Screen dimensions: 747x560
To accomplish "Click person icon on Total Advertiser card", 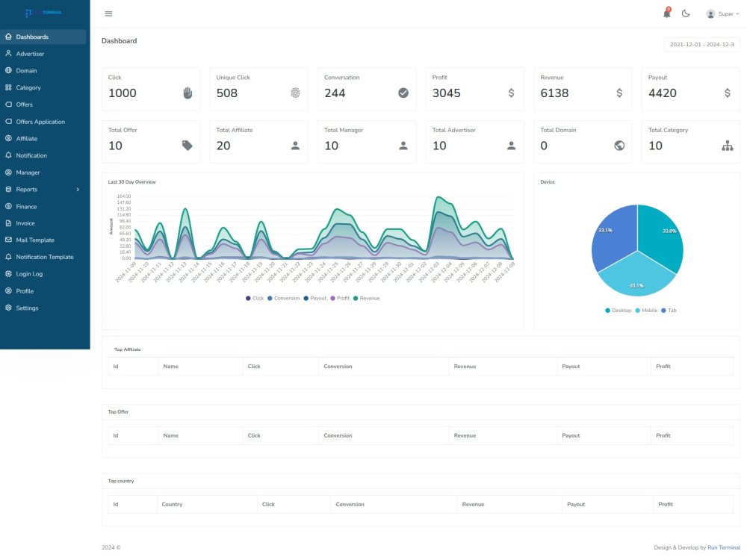I will [511, 146].
